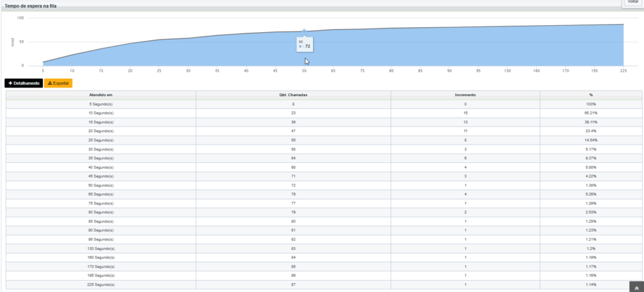Click the highlighted chart data point at 50
644x292 pixels.
(304, 31)
